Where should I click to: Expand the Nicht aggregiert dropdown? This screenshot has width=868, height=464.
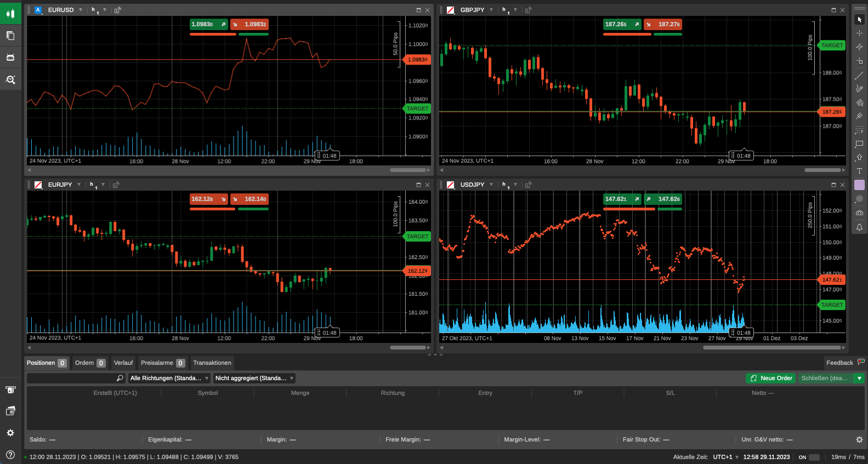254,378
